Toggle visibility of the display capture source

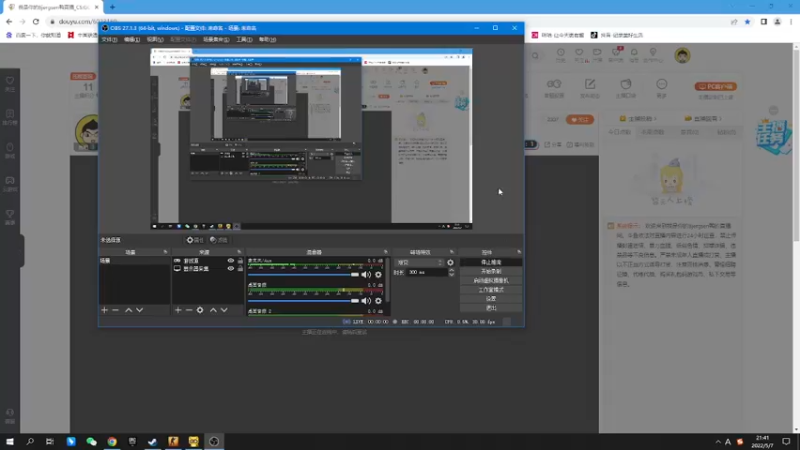pos(231,268)
